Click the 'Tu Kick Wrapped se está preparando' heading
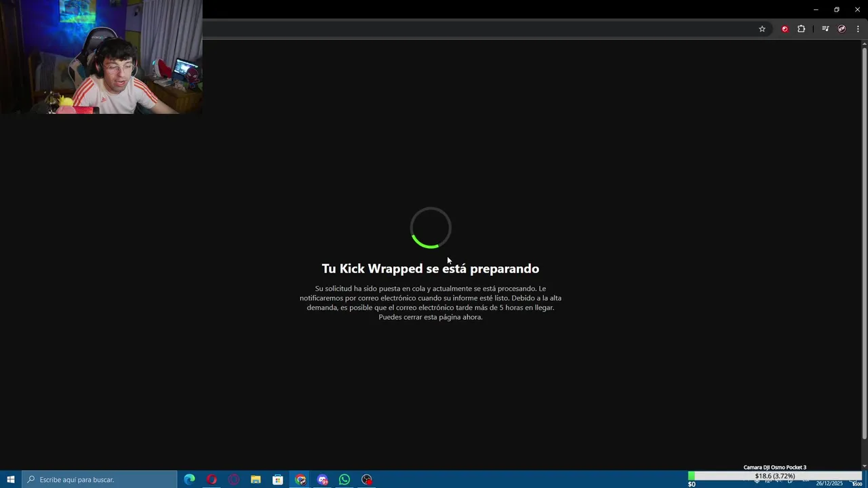This screenshot has width=868, height=488. (431, 269)
